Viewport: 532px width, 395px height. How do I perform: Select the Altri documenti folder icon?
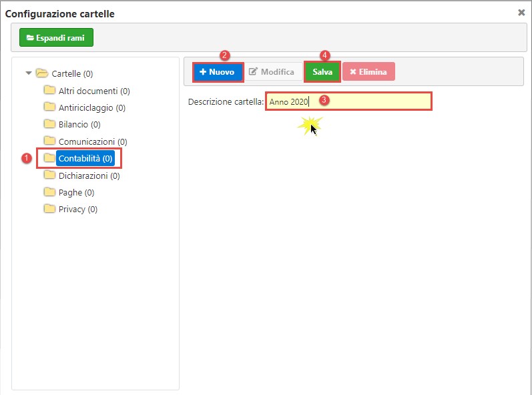pyautogui.click(x=49, y=90)
